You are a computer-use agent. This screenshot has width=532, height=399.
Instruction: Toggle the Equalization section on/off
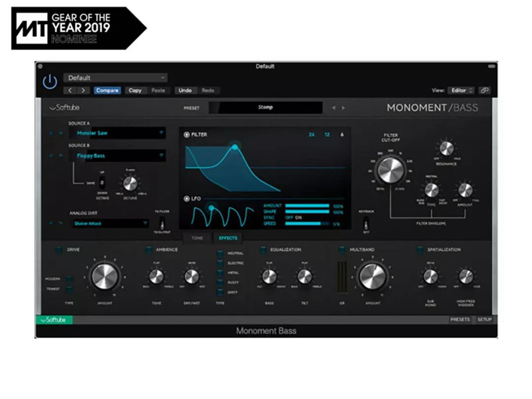[x=263, y=250]
